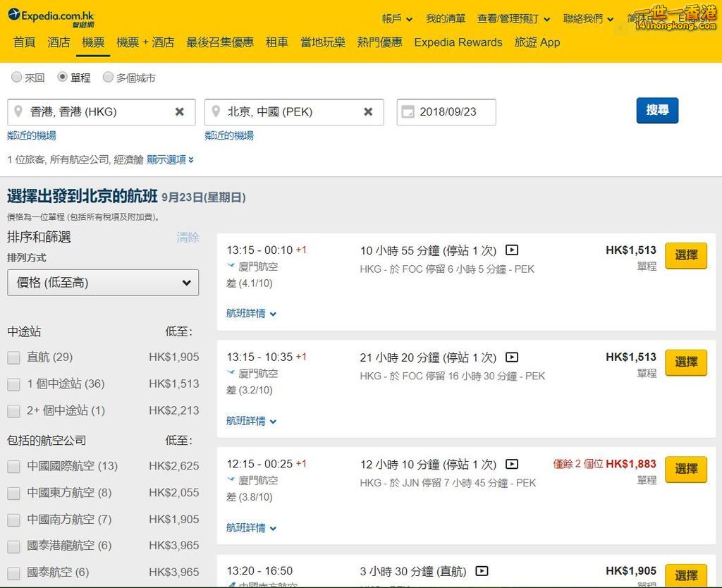The width and height of the screenshot is (722, 588).
Task: Select the HK$1,883 flight with 選擇 button
Action: [x=686, y=469]
